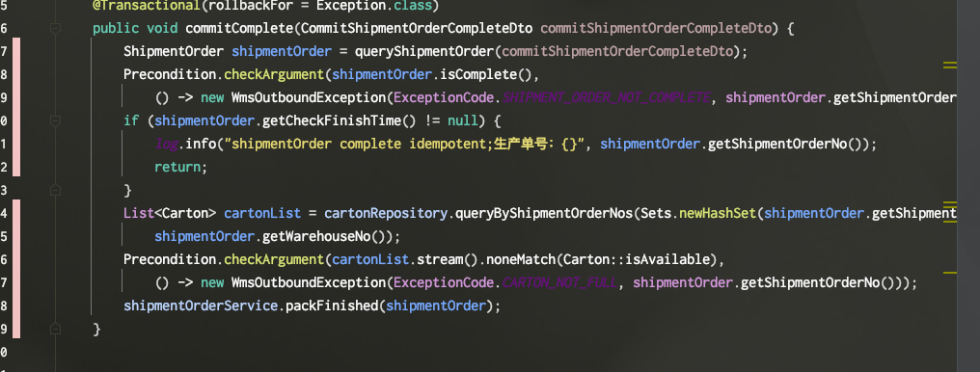
Task: Click the info call after log
Action: pos(201,144)
